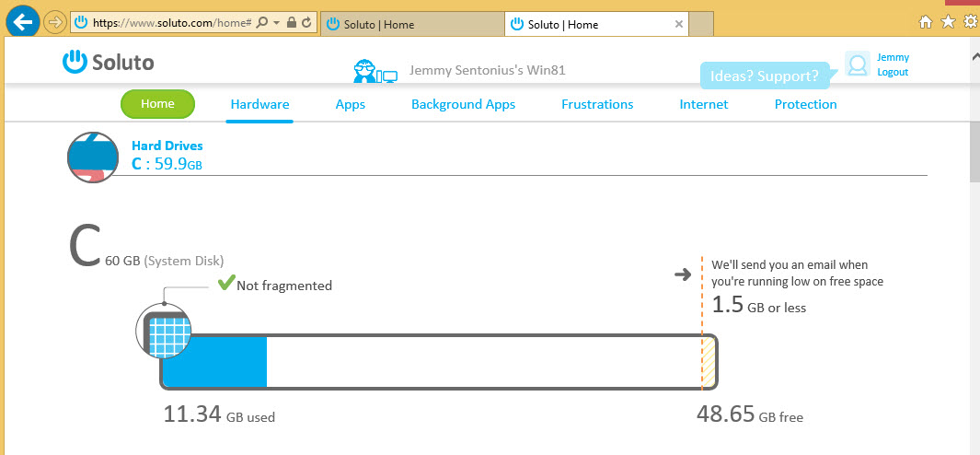Click the blue used-space portion of disk bar

pos(215,362)
